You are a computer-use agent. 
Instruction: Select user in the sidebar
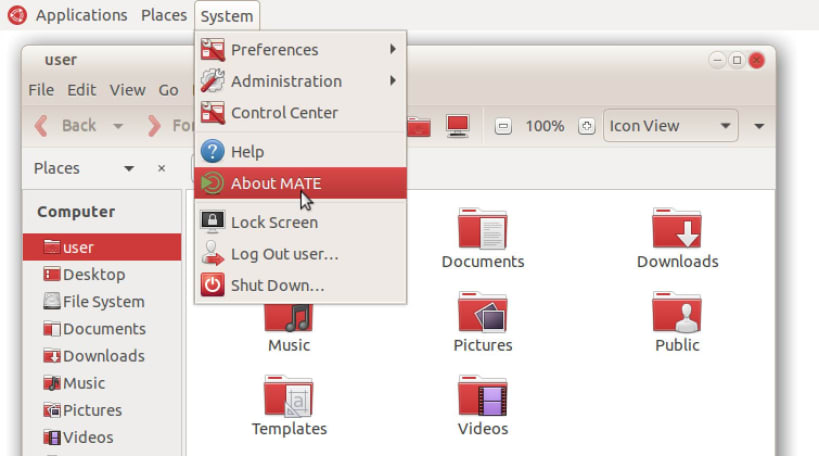pyautogui.click(x=102, y=247)
